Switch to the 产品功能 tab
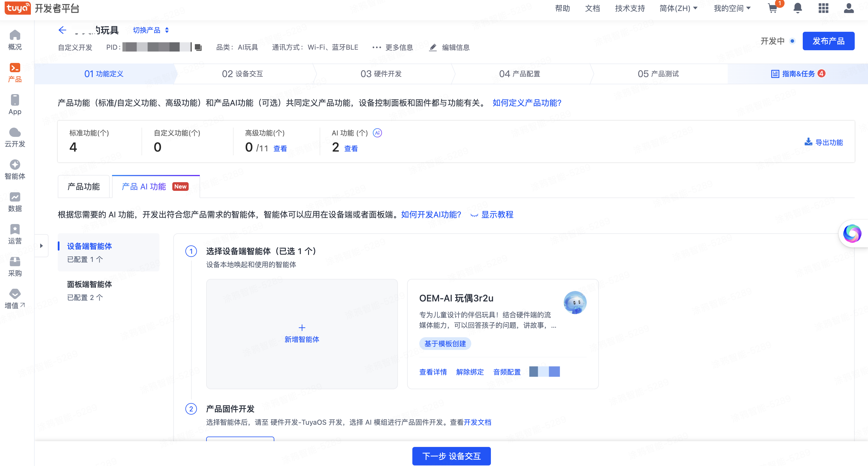Image resolution: width=868 pixels, height=466 pixels. pos(83,186)
